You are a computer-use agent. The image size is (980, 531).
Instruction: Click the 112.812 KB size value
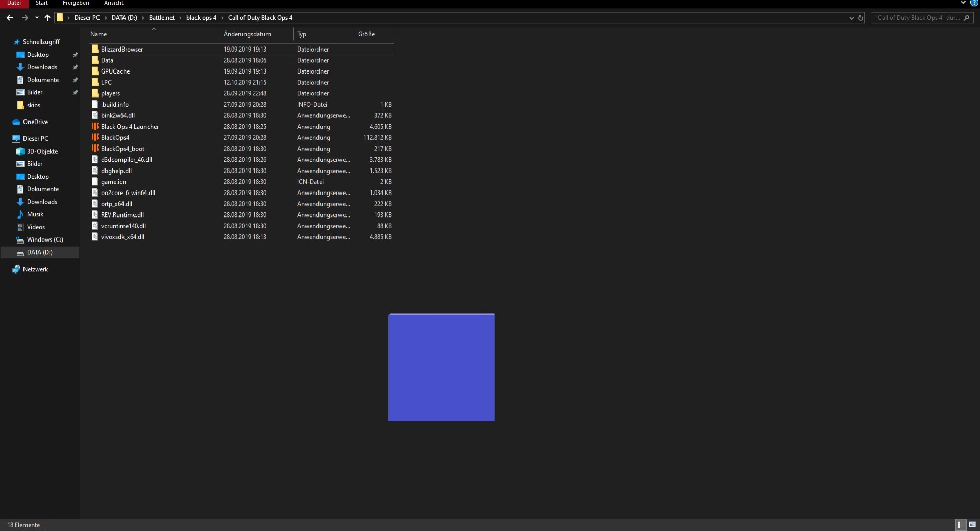378,138
